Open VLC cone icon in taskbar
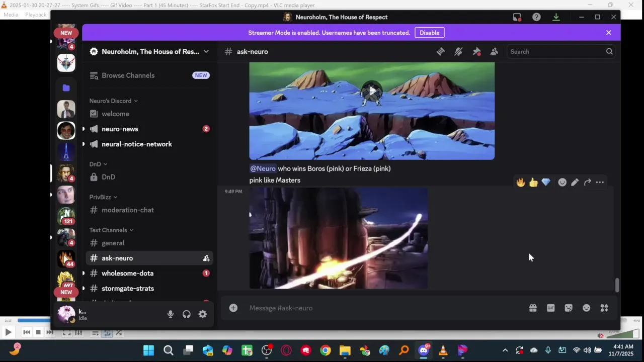The height and width of the screenshot is (362, 644). point(443,350)
